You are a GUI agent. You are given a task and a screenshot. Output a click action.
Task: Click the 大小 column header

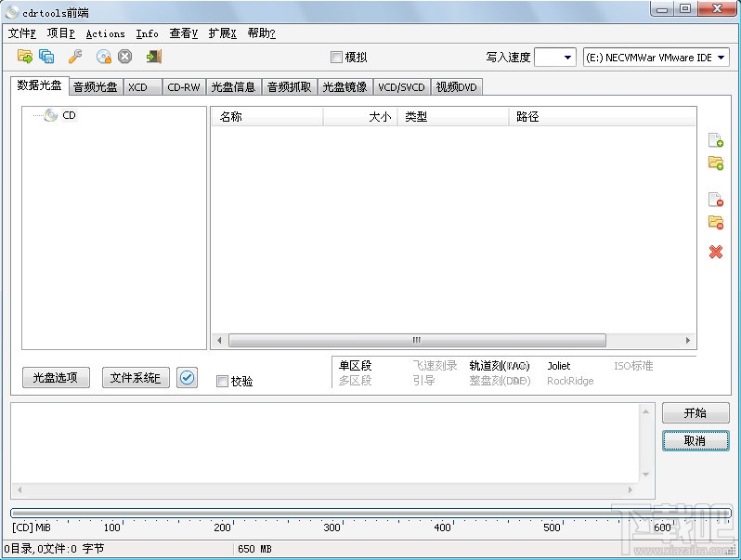point(360,117)
